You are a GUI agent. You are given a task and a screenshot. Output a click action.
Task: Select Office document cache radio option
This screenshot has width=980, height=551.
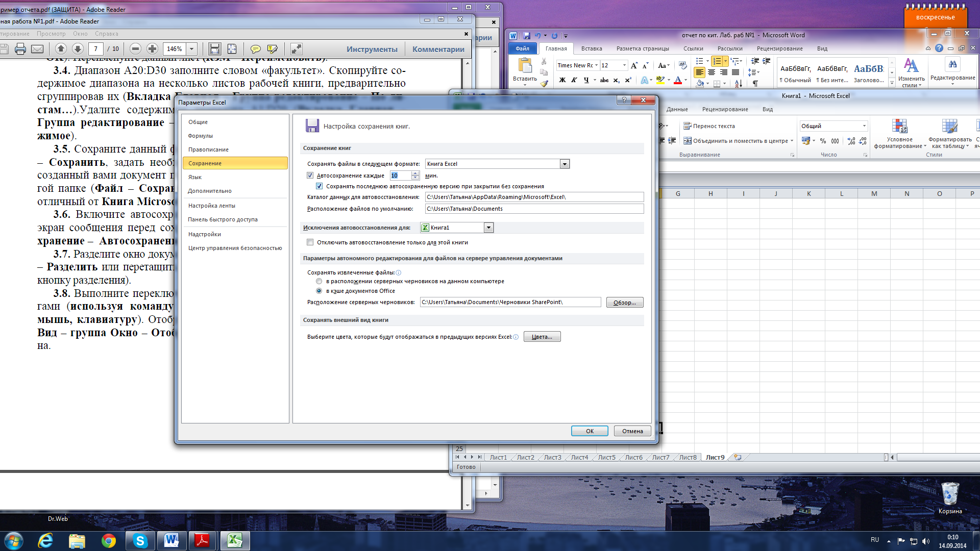(319, 291)
